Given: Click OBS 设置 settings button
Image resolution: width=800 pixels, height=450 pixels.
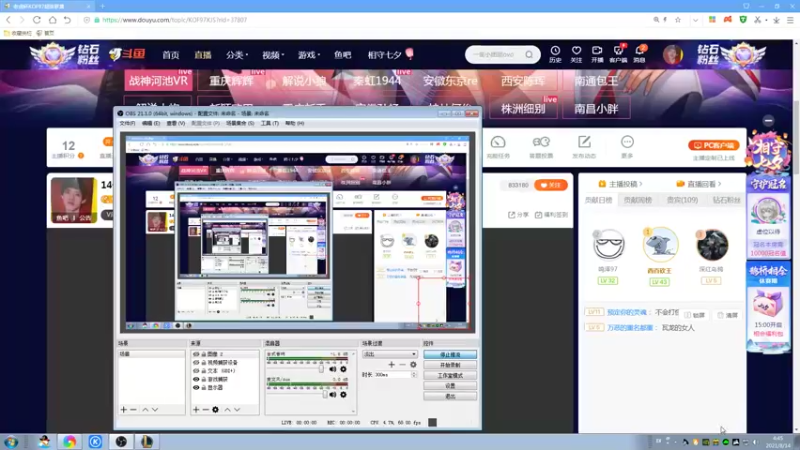Looking at the screenshot, I should [x=450, y=386].
